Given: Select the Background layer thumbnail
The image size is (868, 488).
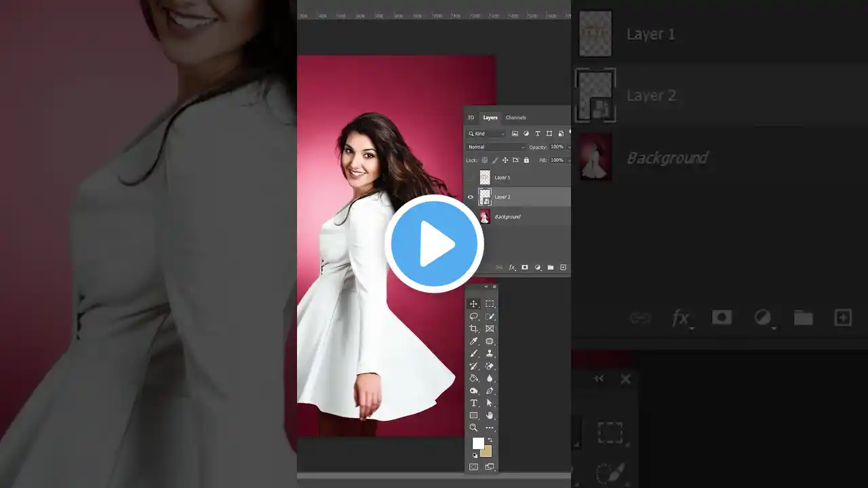Looking at the screenshot, I should [484, 217].
